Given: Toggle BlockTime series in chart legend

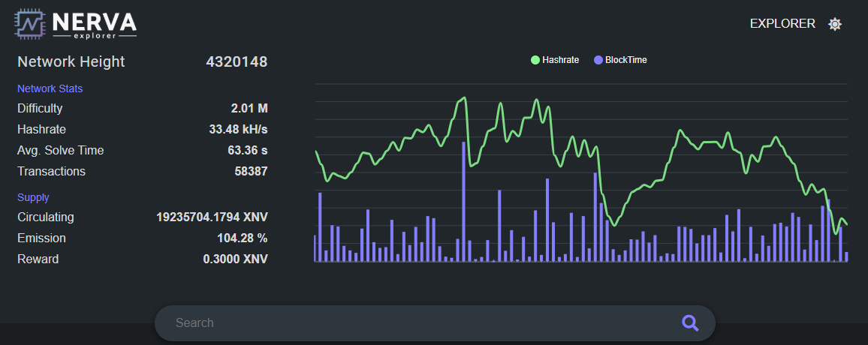Looking at the screenshot, I should coord(620,60).
